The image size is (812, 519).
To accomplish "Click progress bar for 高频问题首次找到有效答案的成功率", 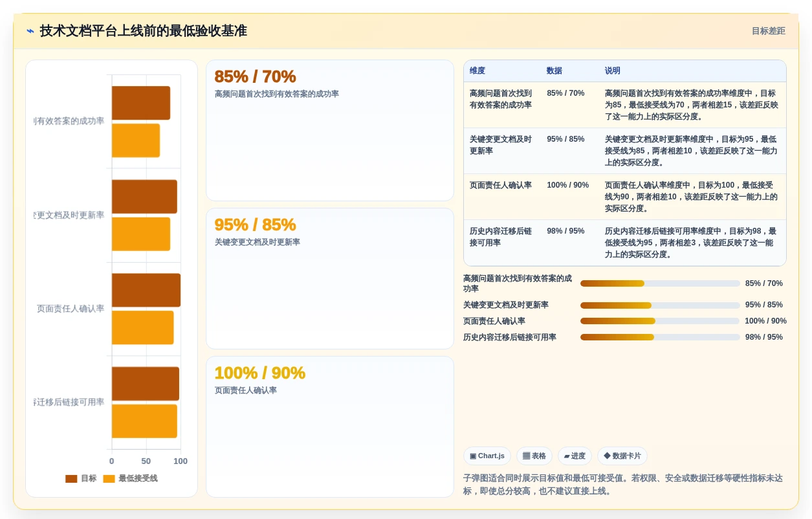I will [660, 283].
